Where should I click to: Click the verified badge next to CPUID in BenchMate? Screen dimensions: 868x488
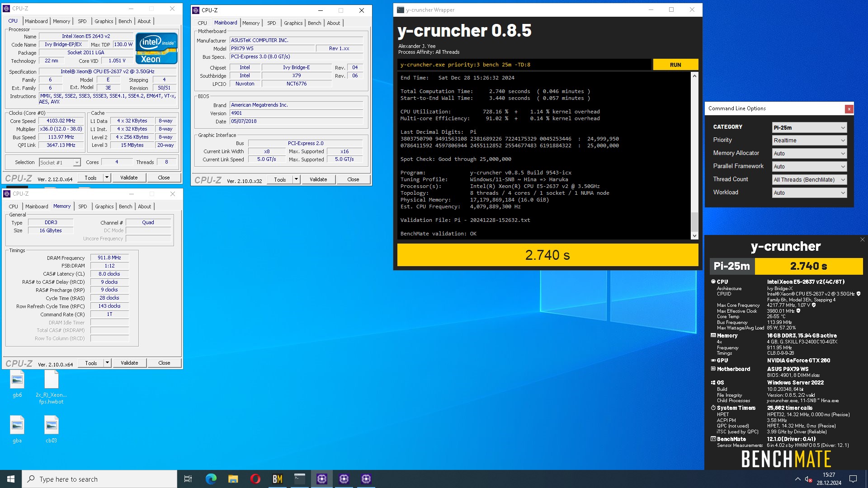click(x=859, y=294)
